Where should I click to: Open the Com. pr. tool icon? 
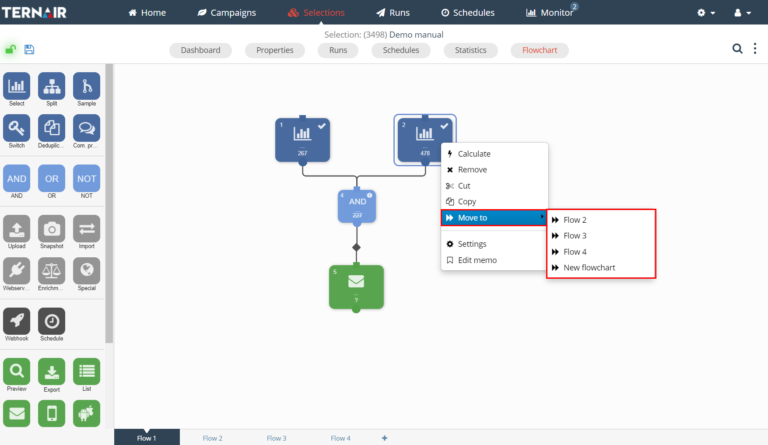[x=87, y=128]
